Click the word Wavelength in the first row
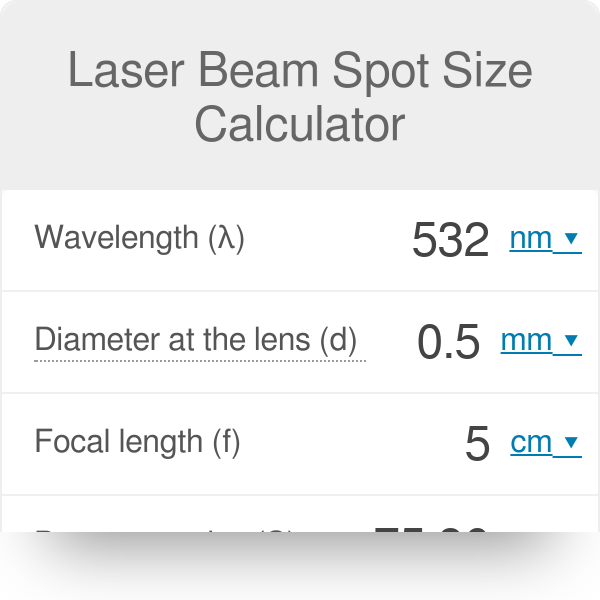 click(x=116, y=238)
